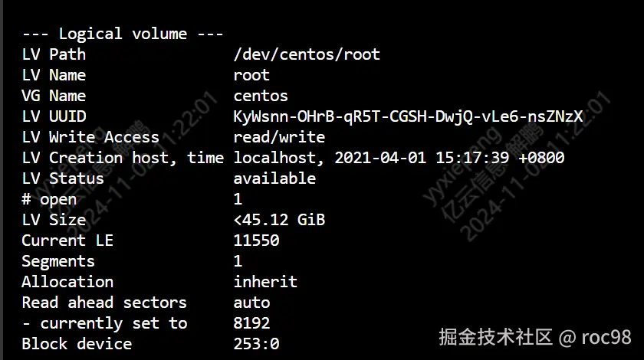Click the 'Logical volume' header line
Image resolution: width=644 pixels, height=360 pixels.
pyautogui.click(x=123, y=34)
